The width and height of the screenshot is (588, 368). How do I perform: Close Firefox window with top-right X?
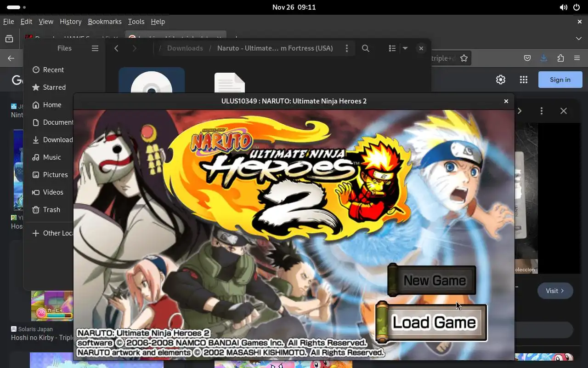pos(580,22)
